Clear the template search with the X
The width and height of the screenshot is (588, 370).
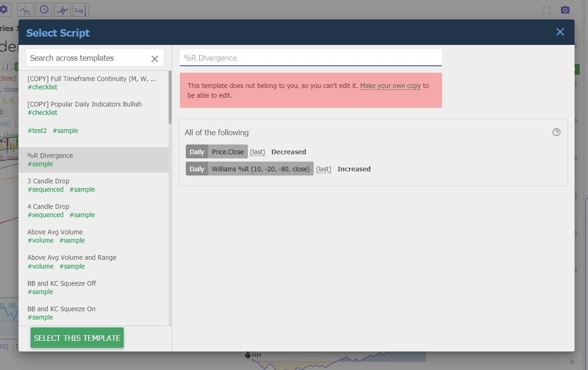[155, 58]
